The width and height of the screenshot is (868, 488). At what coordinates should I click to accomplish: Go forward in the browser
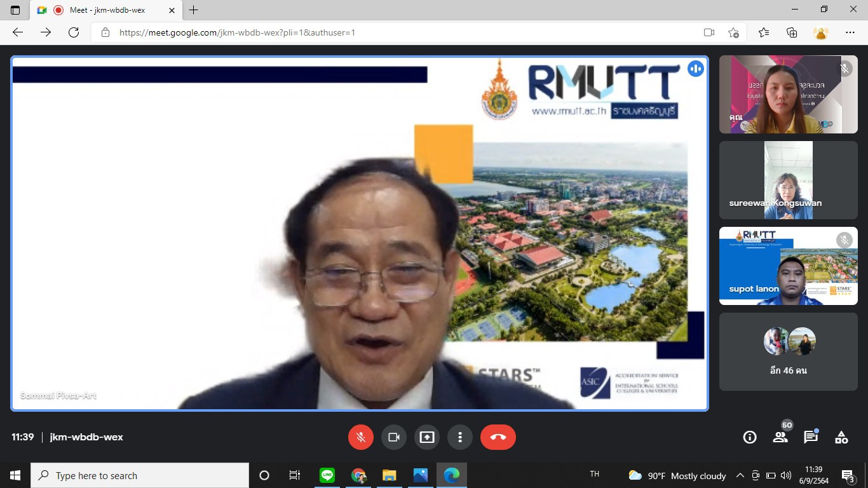pos(46,32)
